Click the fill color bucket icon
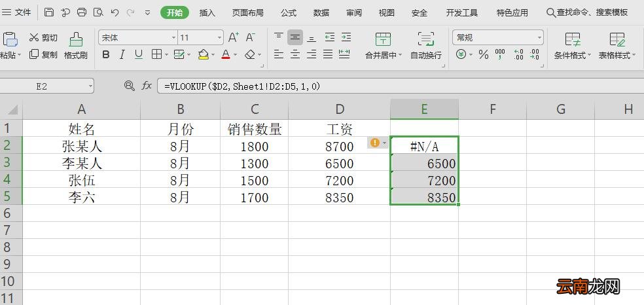Image resolution: width=644 pixels, height=305 pixels. [204, 54]
